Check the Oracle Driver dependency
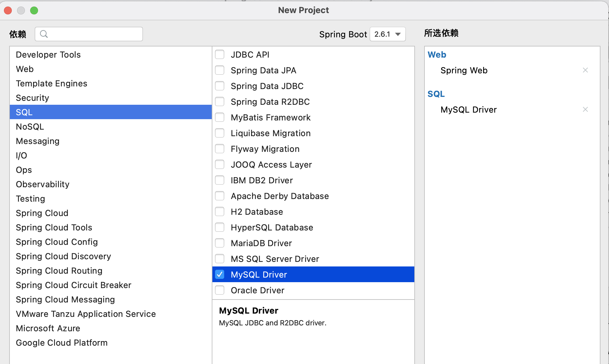This screenshot has width=609, height=364. pos(220,290)
